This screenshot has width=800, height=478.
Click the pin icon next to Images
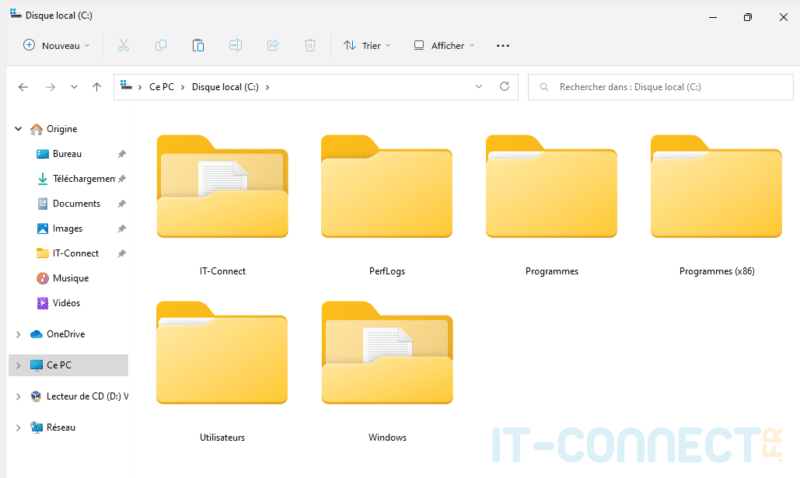tap(121, 229)
